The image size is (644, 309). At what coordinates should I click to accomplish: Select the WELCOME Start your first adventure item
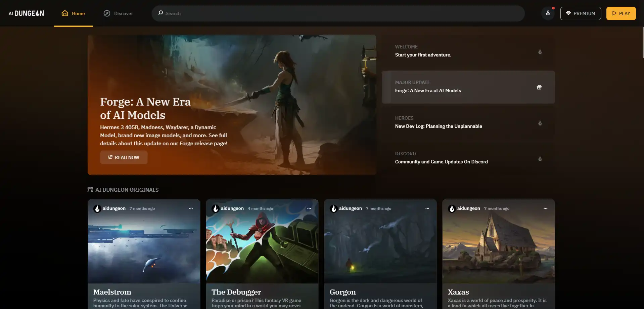click(x=468, y=51)
